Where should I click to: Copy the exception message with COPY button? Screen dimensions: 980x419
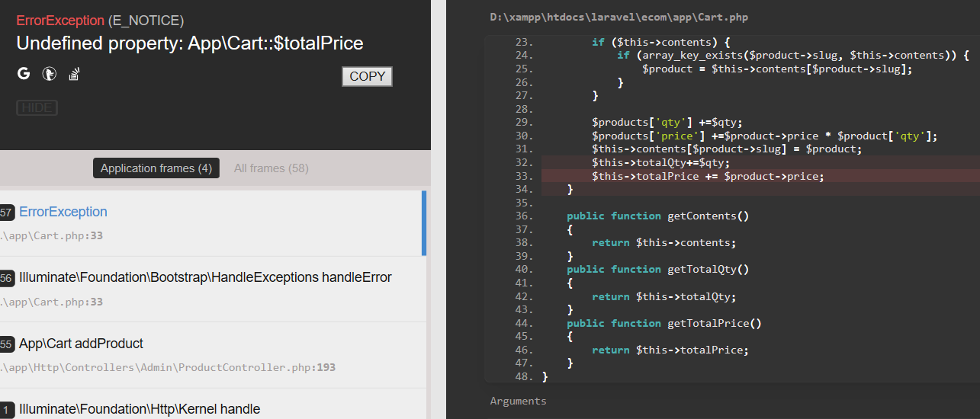click(367, 76)
